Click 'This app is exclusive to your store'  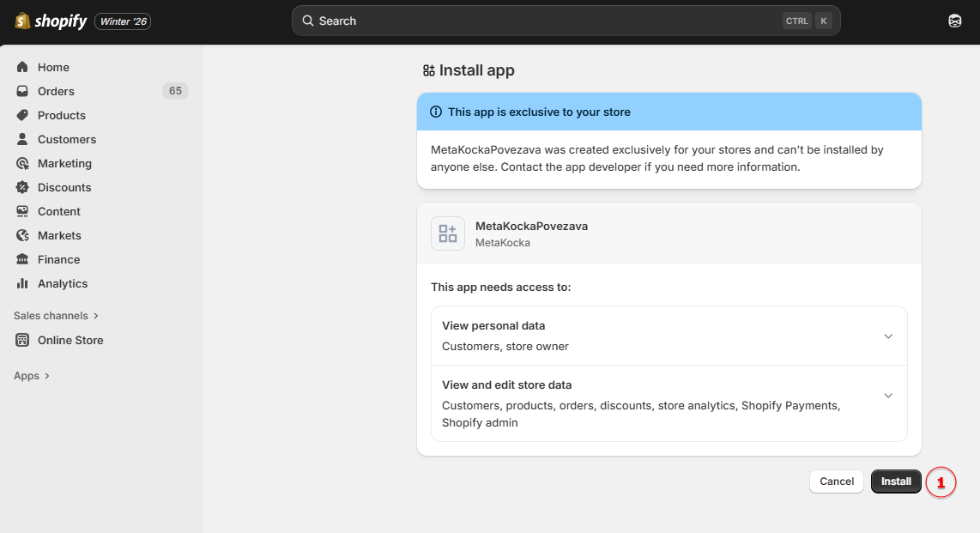[x=539, y=112]
